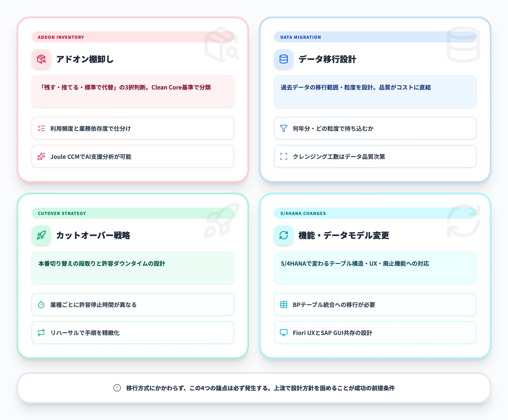
Task: Click the 品質がコストに直結 summary box
Action: point(375,92)
